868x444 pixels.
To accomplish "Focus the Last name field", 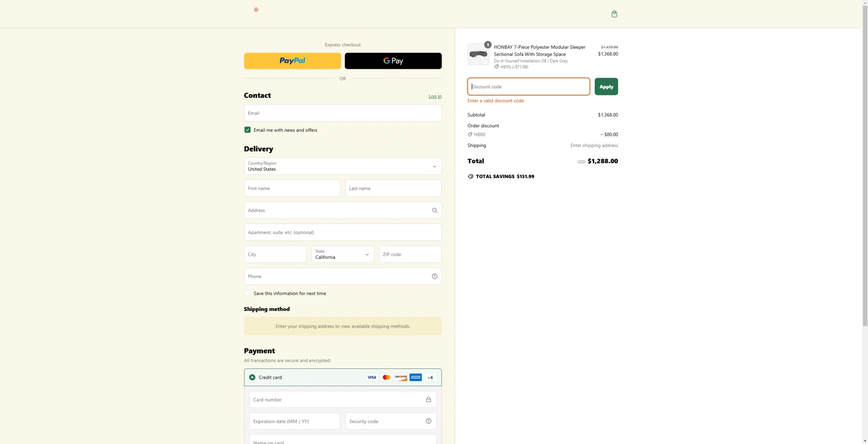I will pos(393,188).
